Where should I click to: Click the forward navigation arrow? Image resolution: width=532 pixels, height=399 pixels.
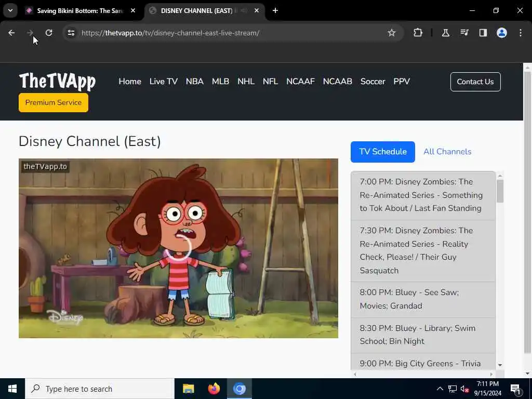pos(30,33)
